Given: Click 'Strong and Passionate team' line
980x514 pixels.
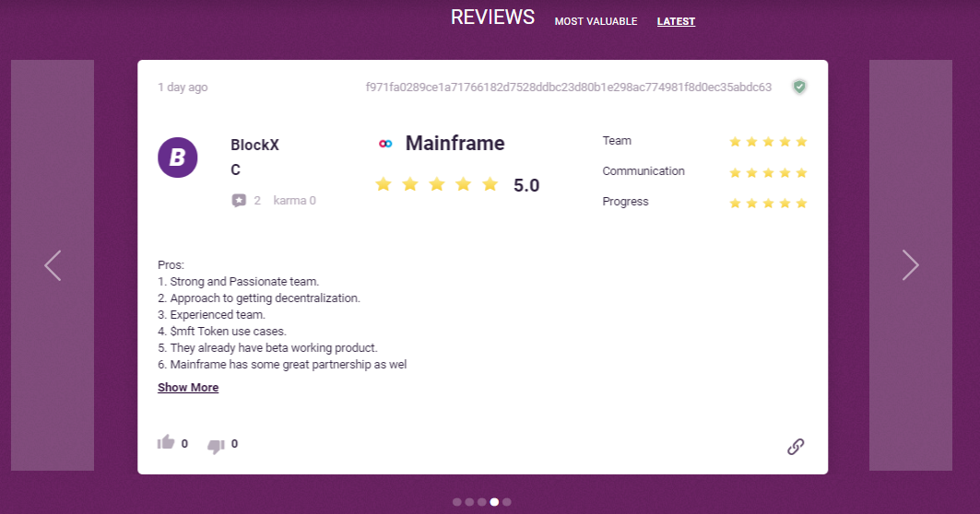Looking at the screenshot, I should tap(238, 282).
